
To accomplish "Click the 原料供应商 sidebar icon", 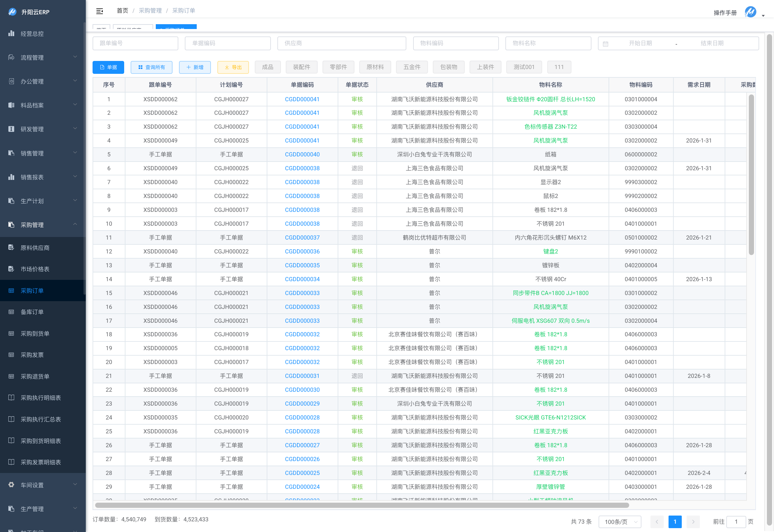I will (11, 247).
